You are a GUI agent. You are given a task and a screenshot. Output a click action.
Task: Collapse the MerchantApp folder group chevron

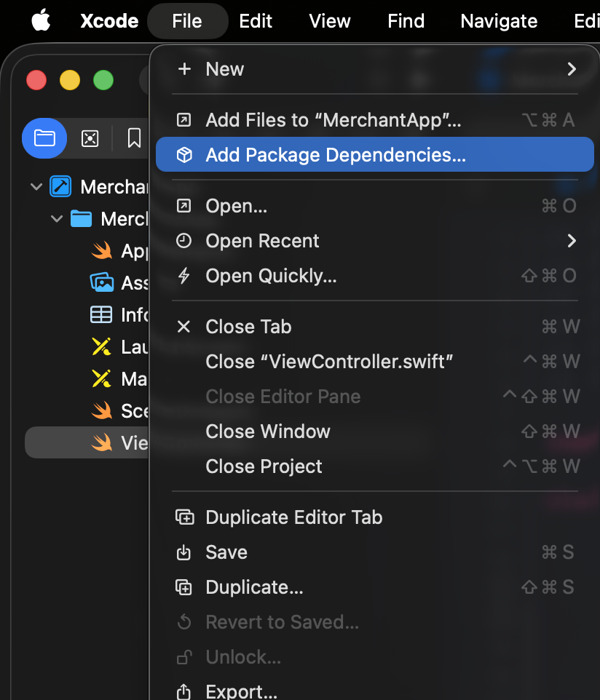click(57, 219)
